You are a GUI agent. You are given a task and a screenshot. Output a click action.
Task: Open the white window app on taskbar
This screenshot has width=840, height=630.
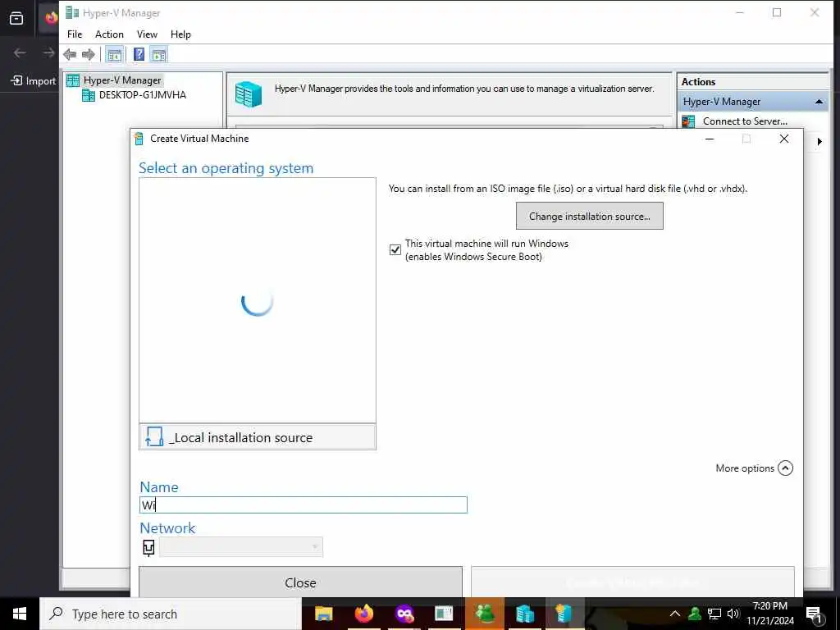tap(444, 614)
